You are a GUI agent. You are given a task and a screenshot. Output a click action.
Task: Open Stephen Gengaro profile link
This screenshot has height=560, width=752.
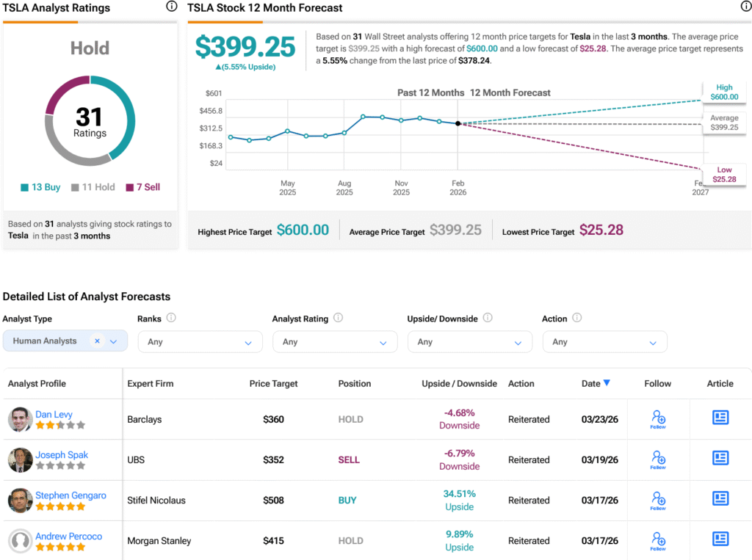70,495
